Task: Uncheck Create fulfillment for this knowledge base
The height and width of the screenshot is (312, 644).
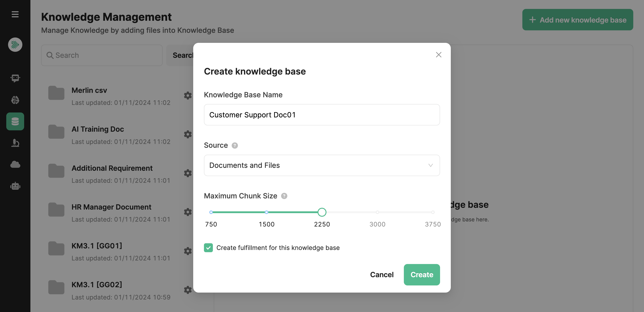Action: (x=208, y=248)
